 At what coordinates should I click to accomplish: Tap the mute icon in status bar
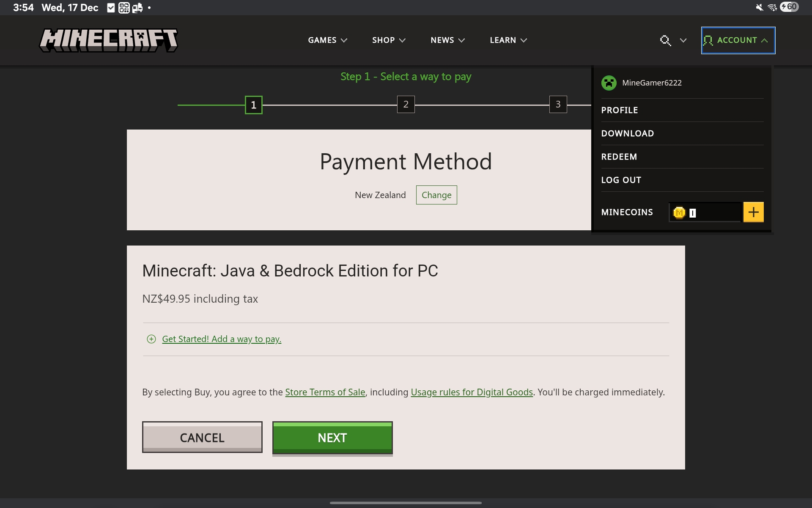(760, 7)
